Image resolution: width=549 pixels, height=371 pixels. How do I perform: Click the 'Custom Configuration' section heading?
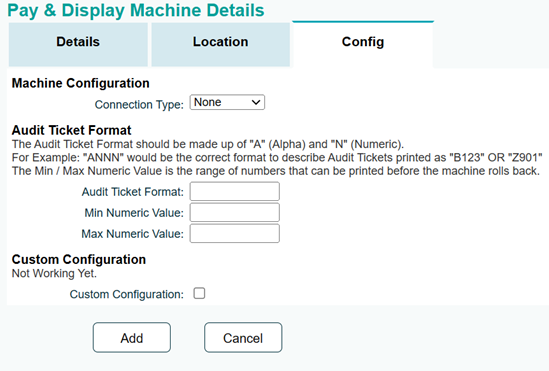click(79, 259)
